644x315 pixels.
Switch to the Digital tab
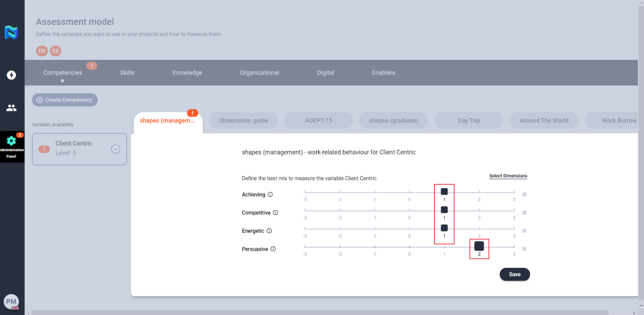click(x=325, y=73)
